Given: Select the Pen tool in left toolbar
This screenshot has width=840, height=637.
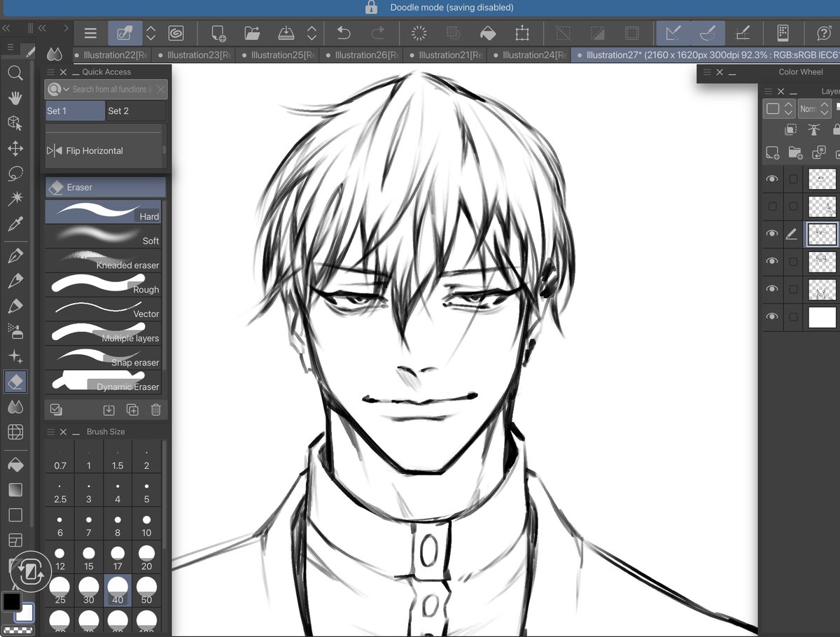Looking at the screenshot, I should [15, 256].
